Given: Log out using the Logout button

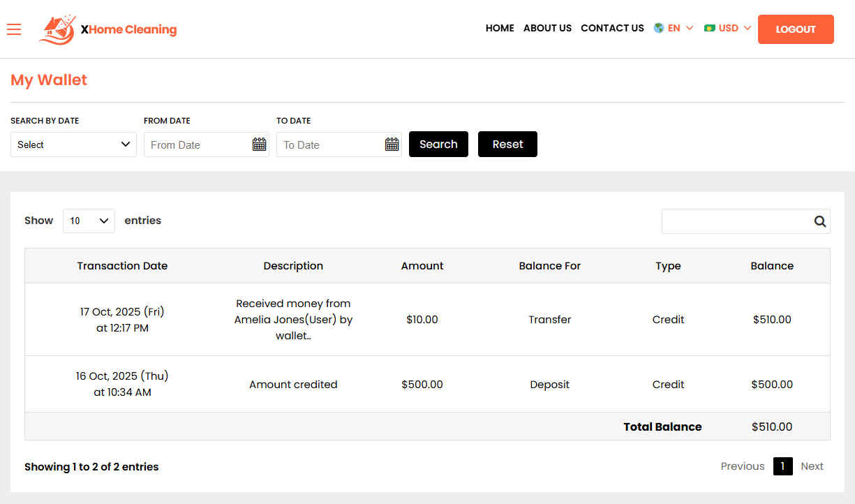Looking at the screenshot, I should tap(796, 29).
